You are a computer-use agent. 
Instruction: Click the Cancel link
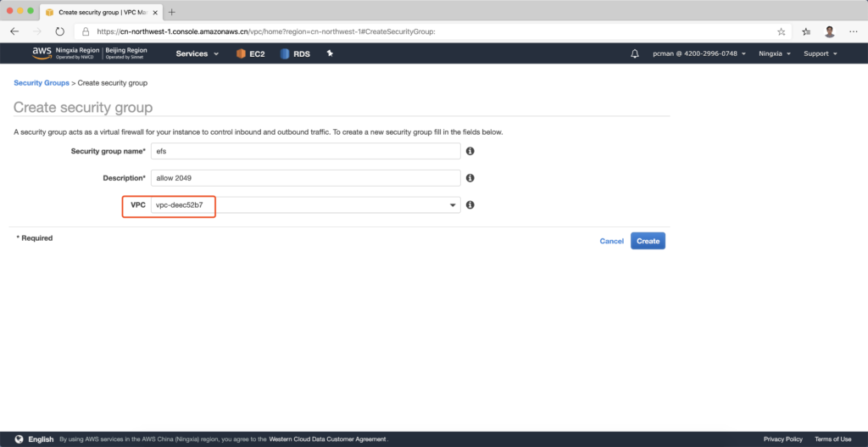pos(611,241)
